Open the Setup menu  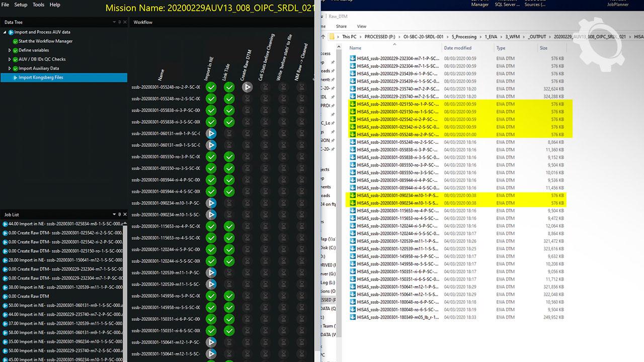(21, 5)
